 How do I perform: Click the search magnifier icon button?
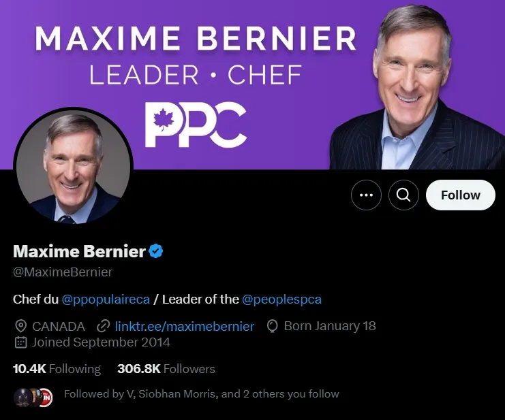click(403, 195)
